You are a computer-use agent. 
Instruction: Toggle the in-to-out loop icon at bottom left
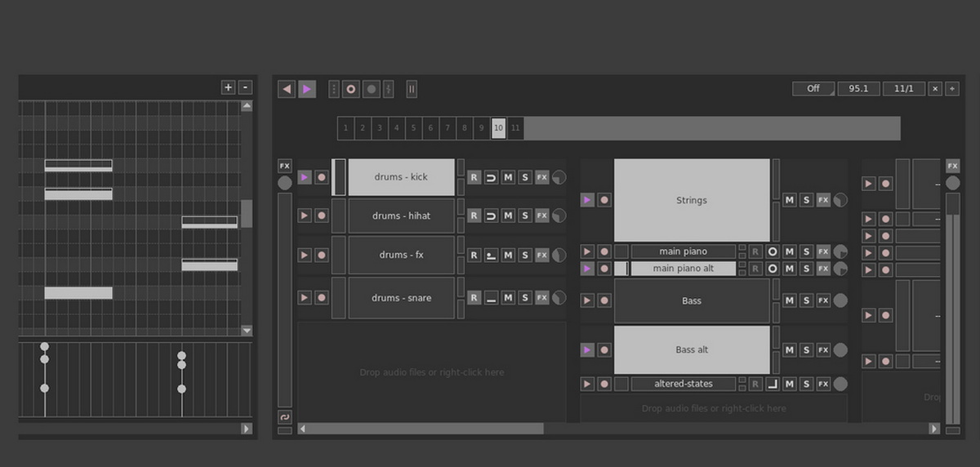pyautogui.click(x=284, y=417)
